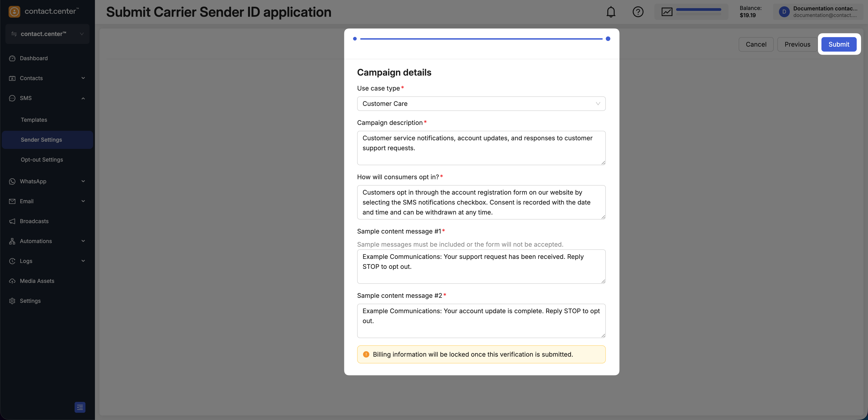Screen dimensions: 868x420
Task: Click the Previous button
Action: (x=797, y=44)
